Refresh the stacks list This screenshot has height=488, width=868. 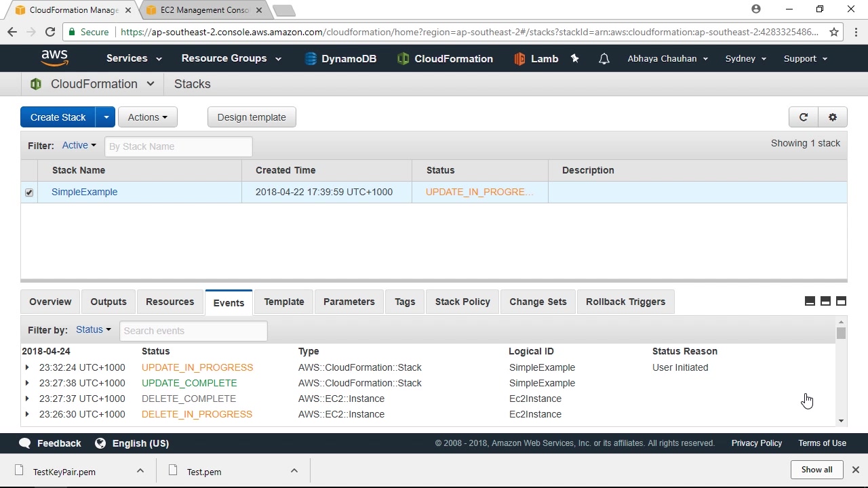804,117
